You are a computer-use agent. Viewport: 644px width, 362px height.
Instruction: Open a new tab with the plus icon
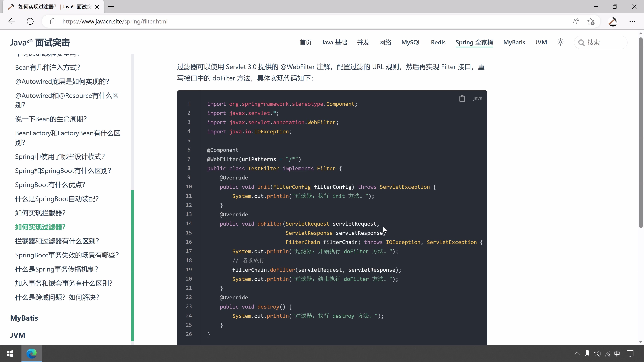pos(111,7)
